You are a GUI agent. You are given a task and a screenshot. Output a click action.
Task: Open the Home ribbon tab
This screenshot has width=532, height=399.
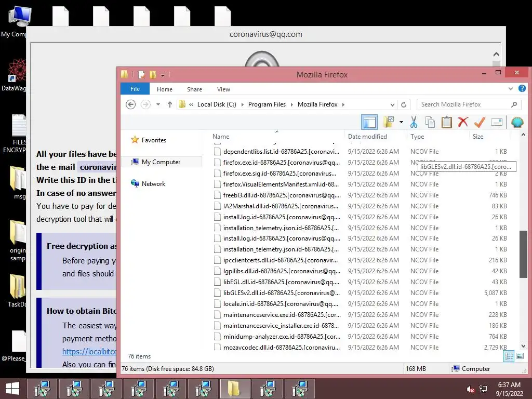point(165,89)
